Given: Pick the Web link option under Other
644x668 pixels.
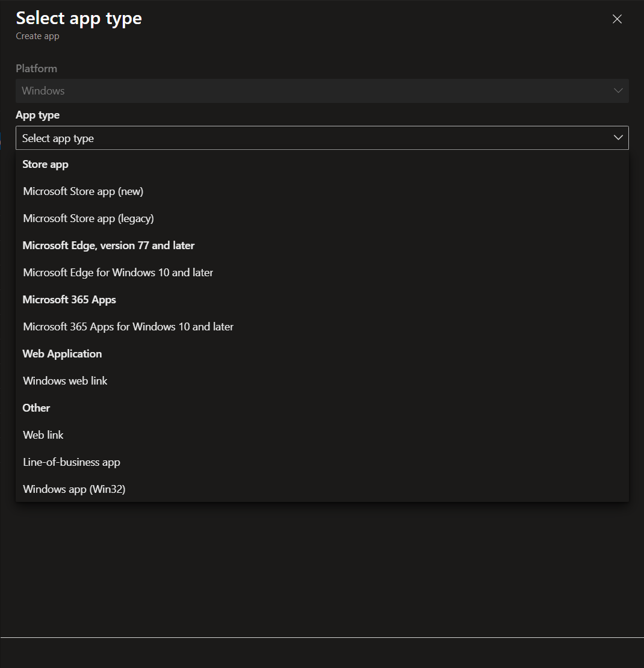Looking at the screenshot, I should (x=322, y=435).
